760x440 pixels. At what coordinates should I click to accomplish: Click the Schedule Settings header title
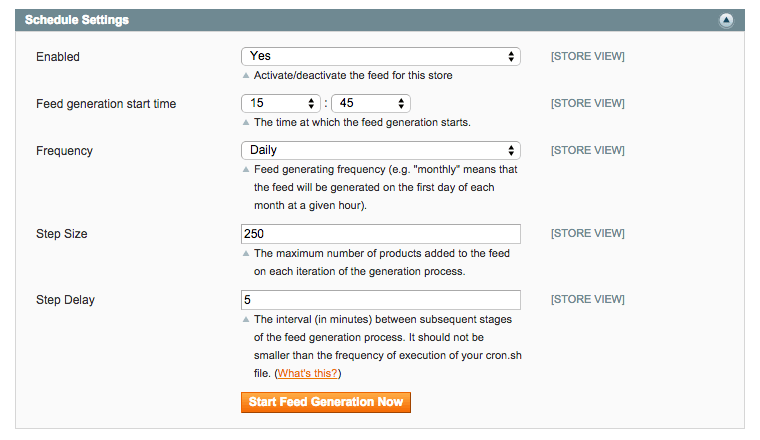click(x=77, y=20)
